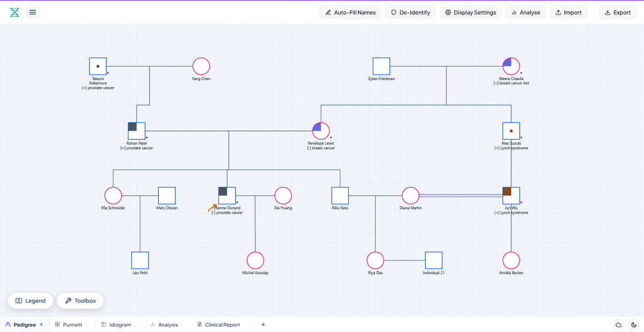Select Michal Azoulay's circle symbol

point(255,261)
